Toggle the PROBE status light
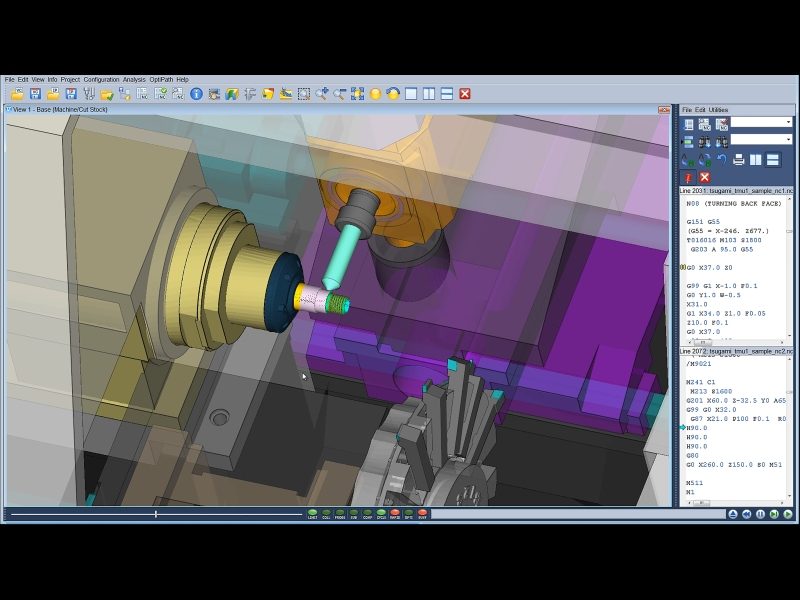Image resolution: width=800 pixels, height=600 pixels. click(x=340, y=514)
